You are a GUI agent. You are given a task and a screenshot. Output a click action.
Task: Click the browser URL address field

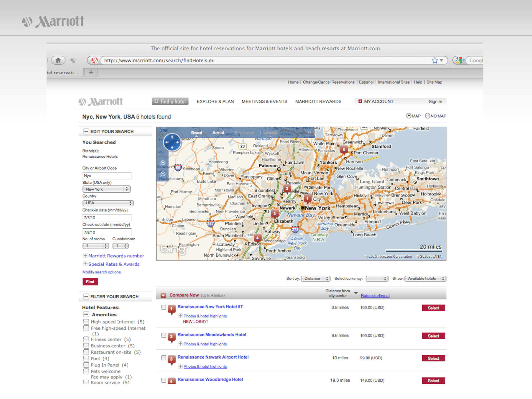[266, 60]
